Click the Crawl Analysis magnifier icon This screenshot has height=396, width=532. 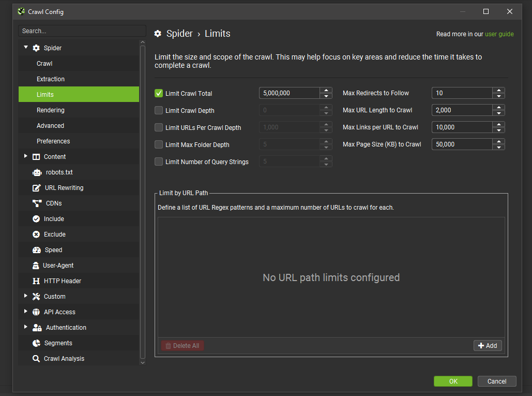(x=36, y=359)
